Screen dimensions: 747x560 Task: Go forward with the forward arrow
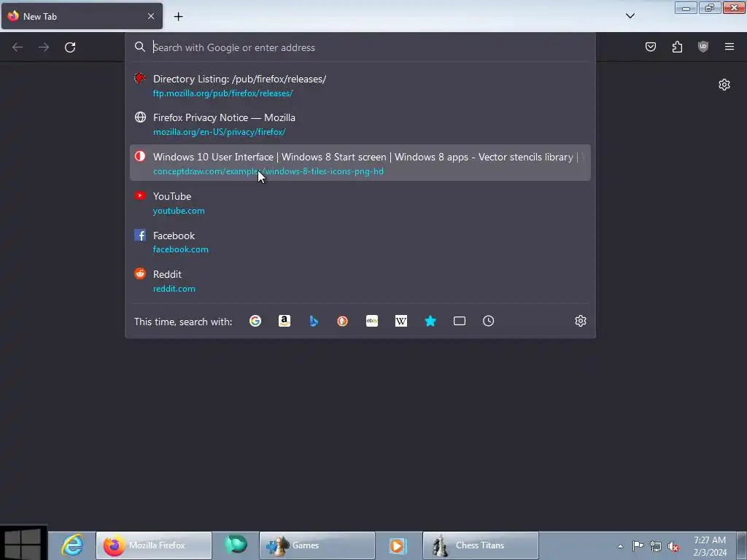pos(44,47)
